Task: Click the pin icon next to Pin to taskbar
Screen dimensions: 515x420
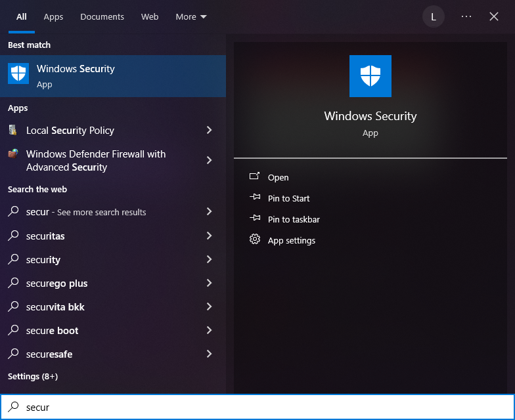Action: tap(255, 219)
